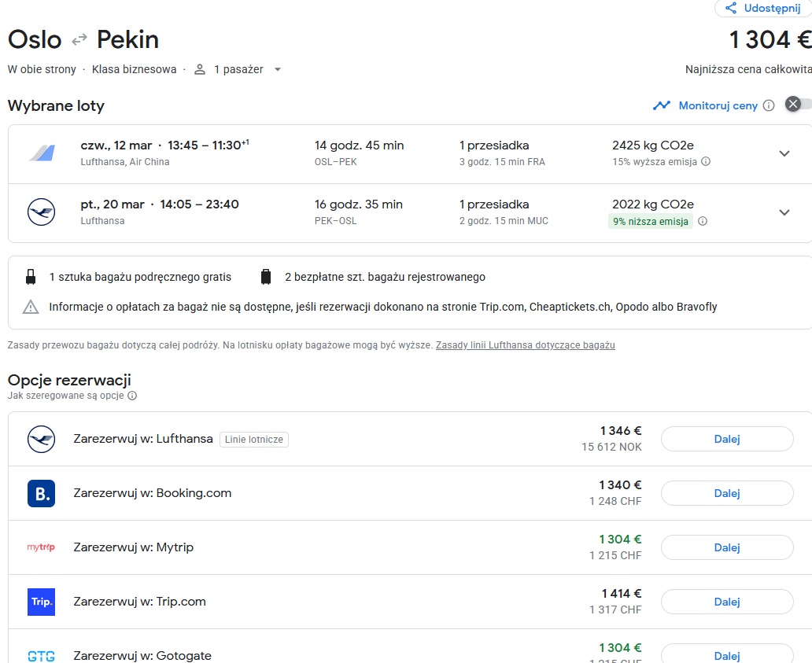Click '2022 kg CO2e' emissions value
The image size is (812, 663).
click(652, 204)
